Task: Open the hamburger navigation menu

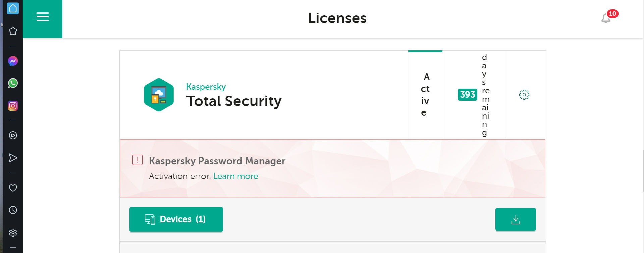Action: (x=43, y=17)
